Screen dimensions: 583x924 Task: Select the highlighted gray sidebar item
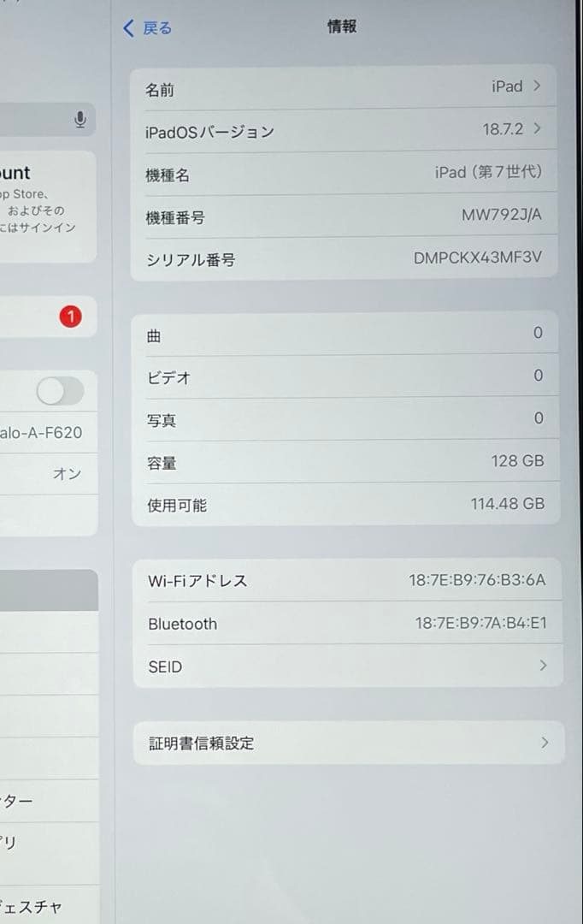click(48, 589)
